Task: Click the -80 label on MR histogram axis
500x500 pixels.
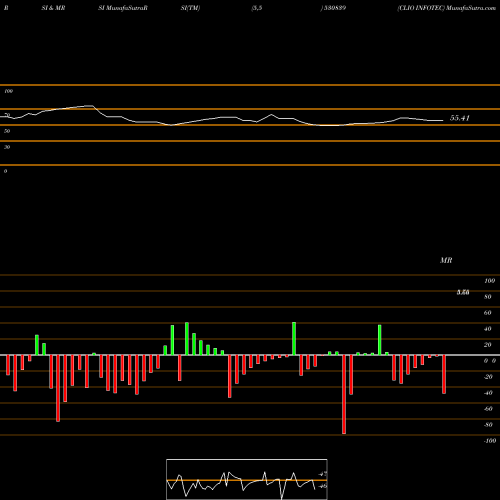Action: coord(488,425)
